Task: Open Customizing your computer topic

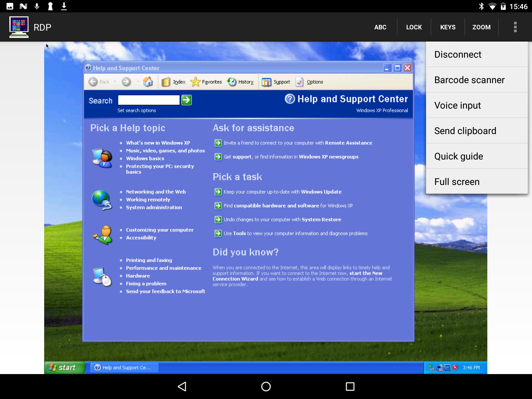Action: click(x=159, y=230)
